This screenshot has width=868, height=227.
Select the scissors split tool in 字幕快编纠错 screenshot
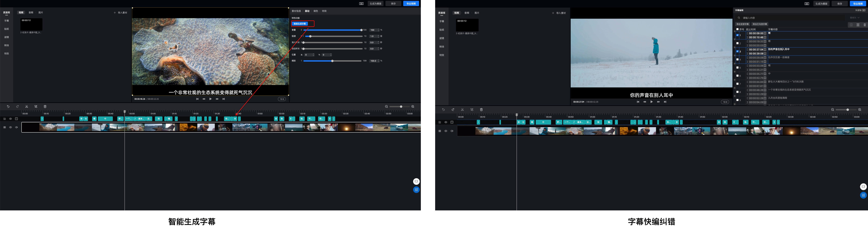[462, 110]
